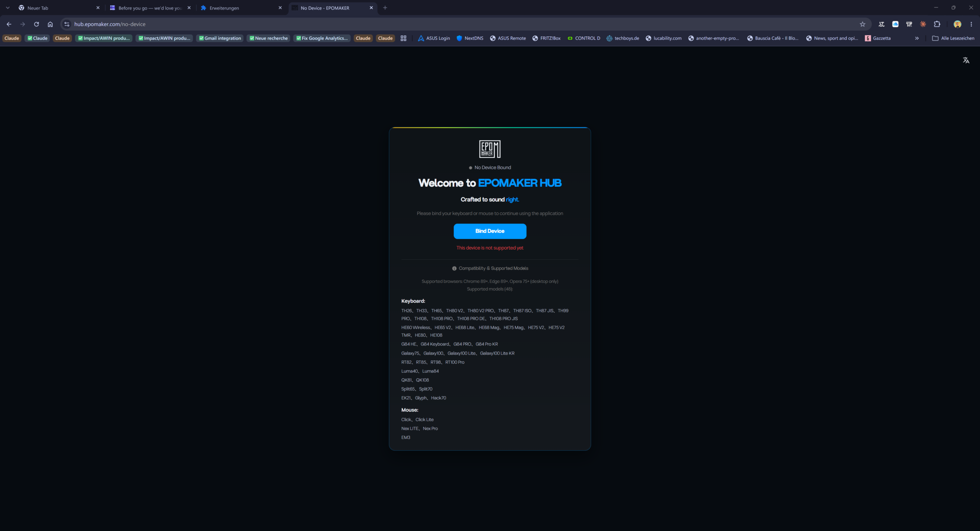Open the Bauscia Cafè bookmark
This screenshot has width=980, height=531.
coord(773,38)
